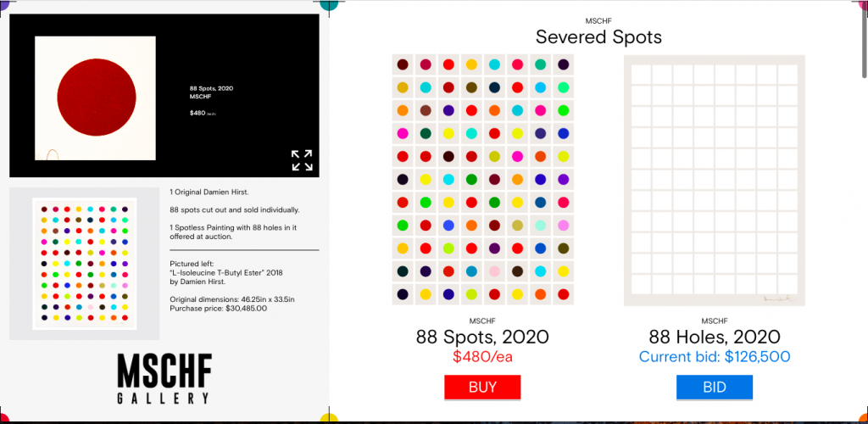Select the light pink spot in the grid
This screenshot has height=424, width=868.
click(x=494, y=271)
